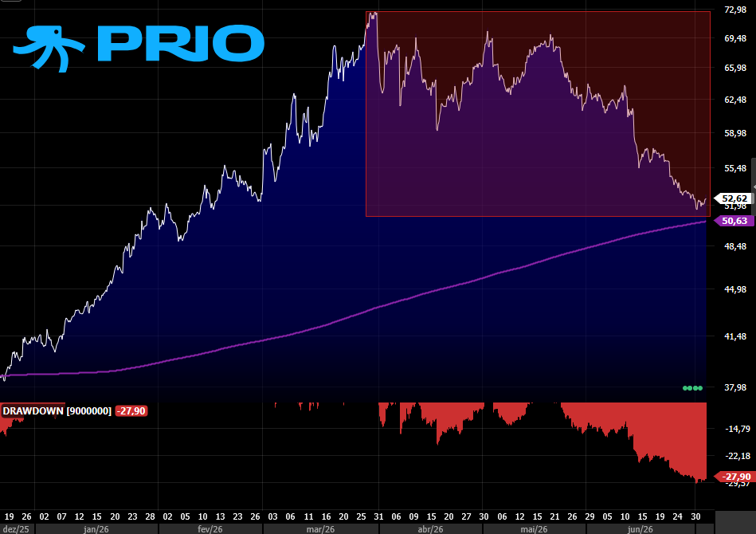
Task: Click the date label 27 on time axis
Action: tap(466, 516)
